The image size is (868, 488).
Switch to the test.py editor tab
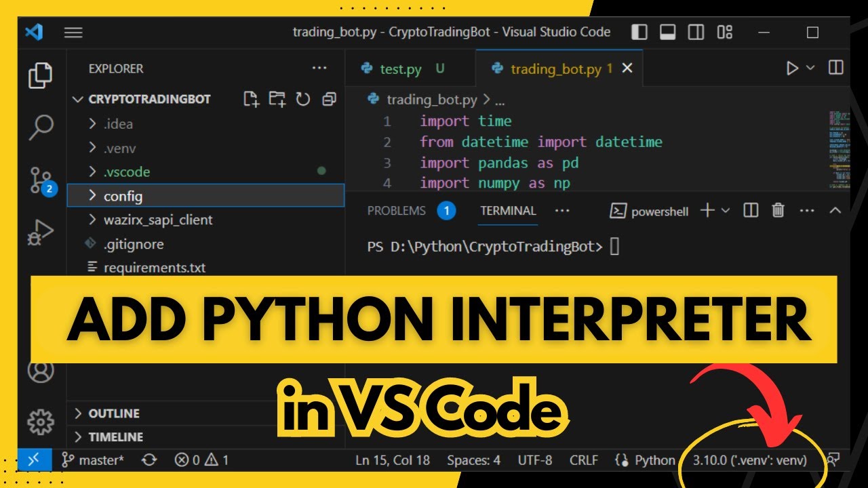tap(411, 68)
